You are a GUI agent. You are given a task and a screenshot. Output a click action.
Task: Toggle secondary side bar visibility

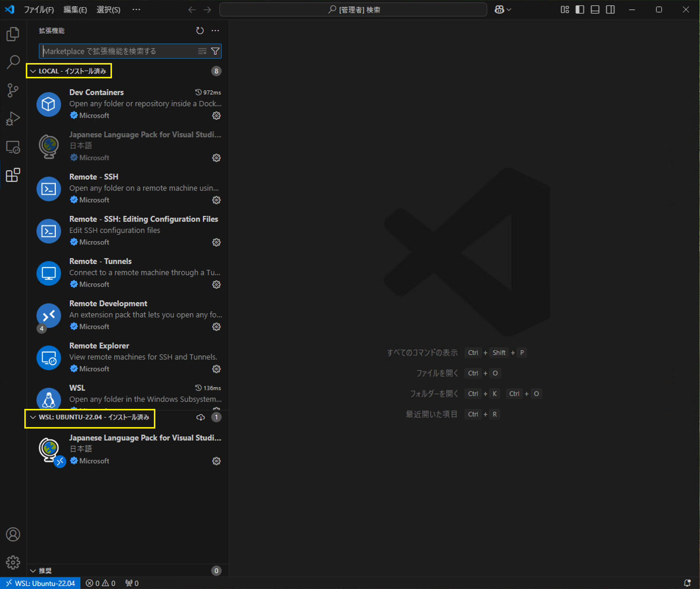[611, 10]
